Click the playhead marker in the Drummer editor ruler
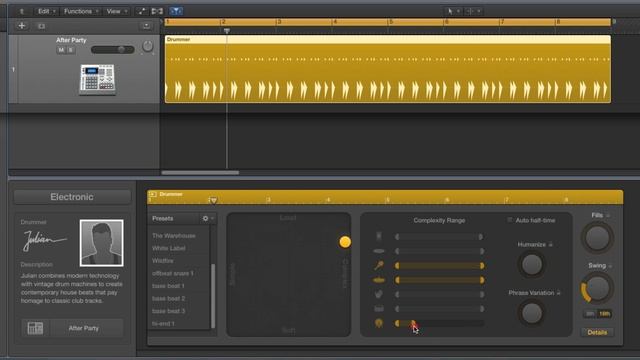The width and height of the screenshot is (640, 360). [213, 200]
